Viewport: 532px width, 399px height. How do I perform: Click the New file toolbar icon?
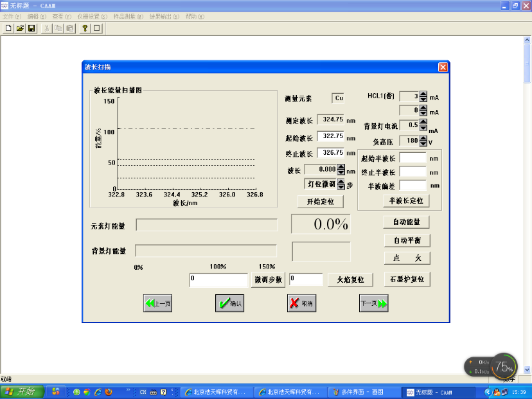8,28
